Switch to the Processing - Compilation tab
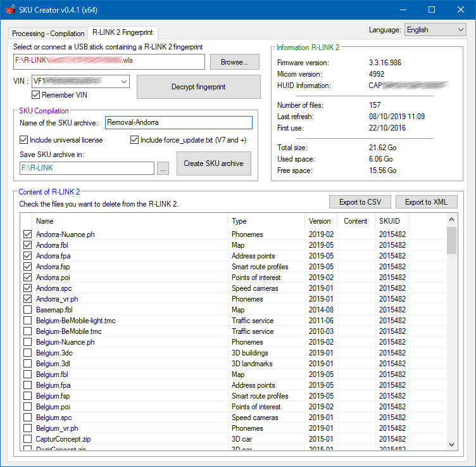 click(48, 33)
